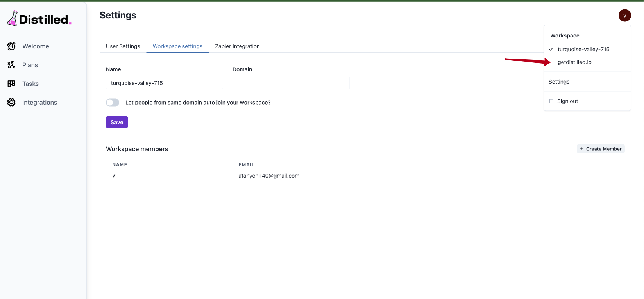Open the V user avatar menu
644x299 pixels.
point(624,16)
